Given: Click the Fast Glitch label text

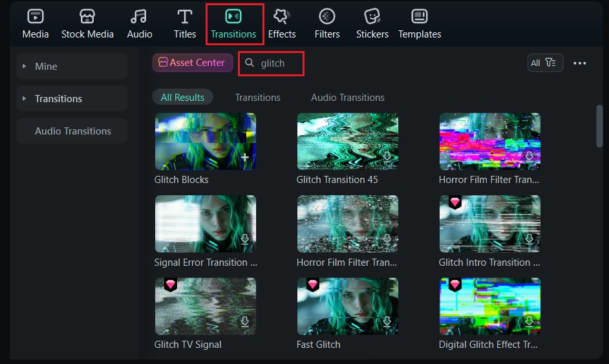Looking at the screenshot, I should 319,345.
